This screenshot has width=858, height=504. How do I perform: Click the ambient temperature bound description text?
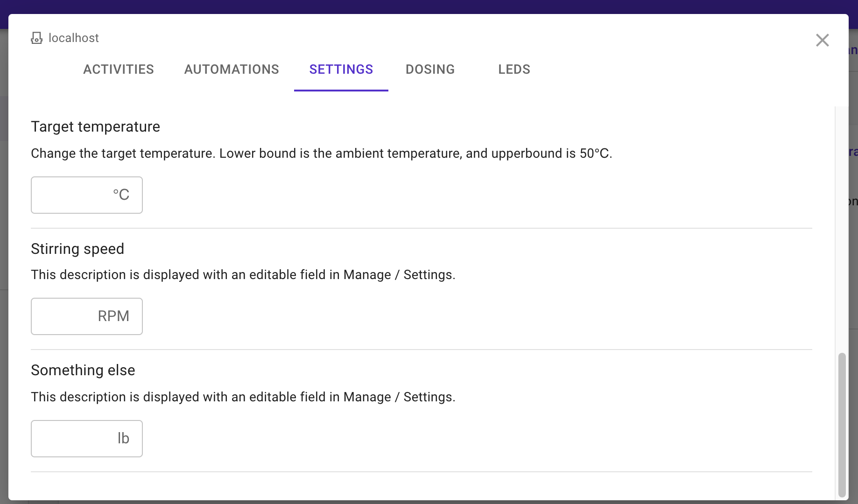coord(322,153)
